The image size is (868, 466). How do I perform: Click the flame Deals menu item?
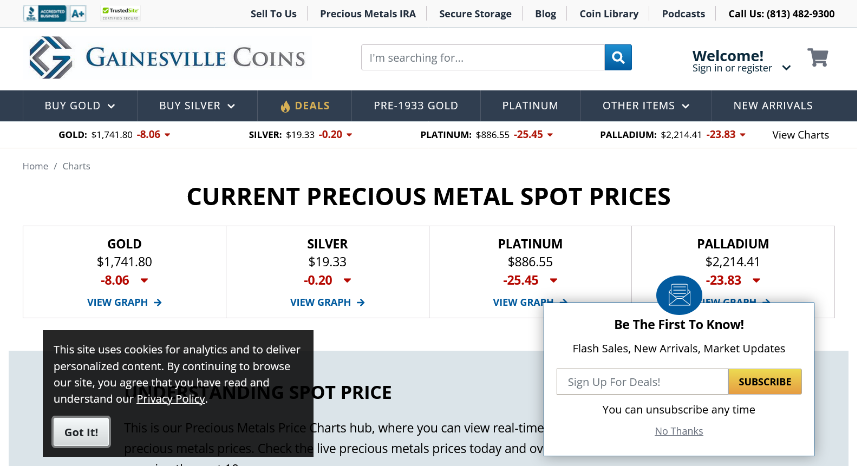click(x=305, y=106)
